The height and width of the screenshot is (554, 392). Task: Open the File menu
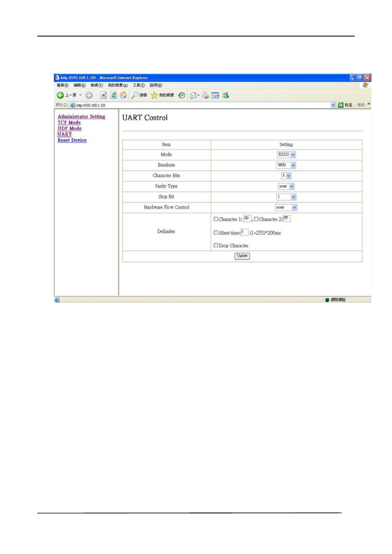point(63,85)
